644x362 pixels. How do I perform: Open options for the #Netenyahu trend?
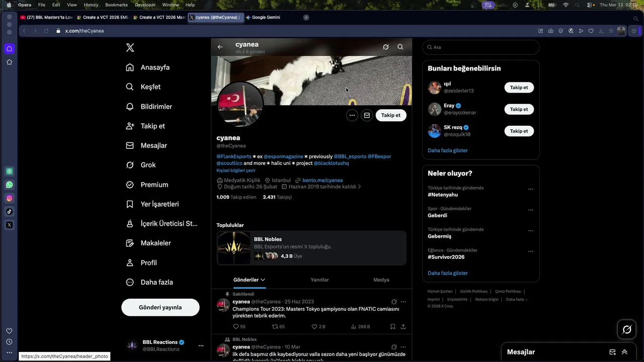point(530,190)
